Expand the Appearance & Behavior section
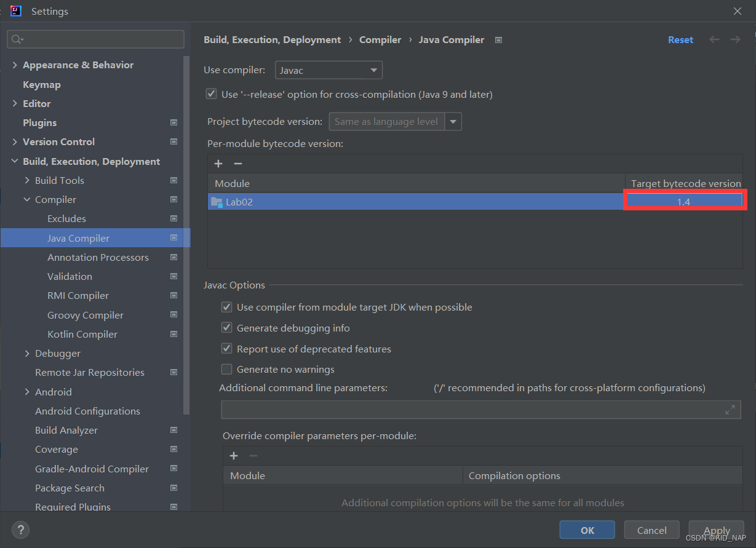Image resolution: width=756 pixels, height=548 pixels. tap(14, 65)
